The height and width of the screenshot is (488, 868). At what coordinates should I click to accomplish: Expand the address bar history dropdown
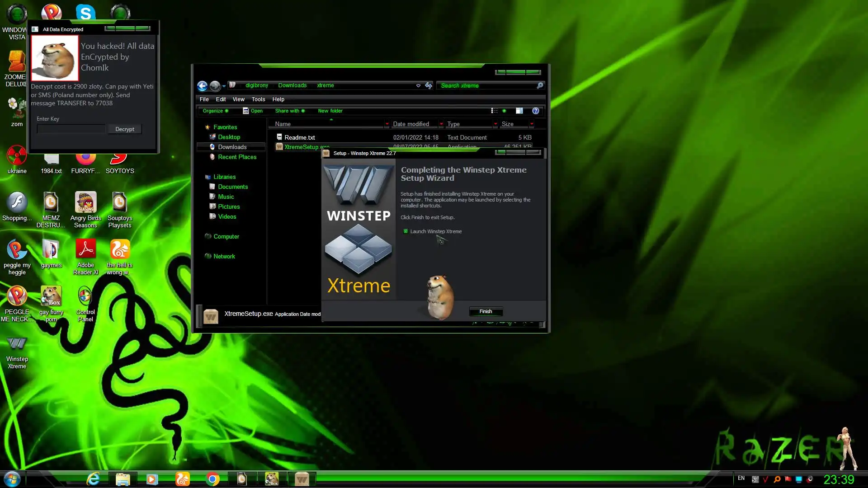pyautogui.click(x=418, y=85)
